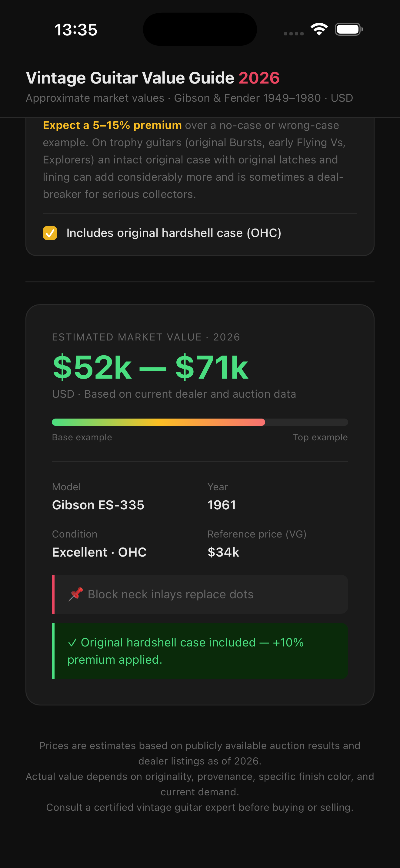Tap the Excellent · OHC condition value
Viewport: 400px width, 868px height.
99,552
